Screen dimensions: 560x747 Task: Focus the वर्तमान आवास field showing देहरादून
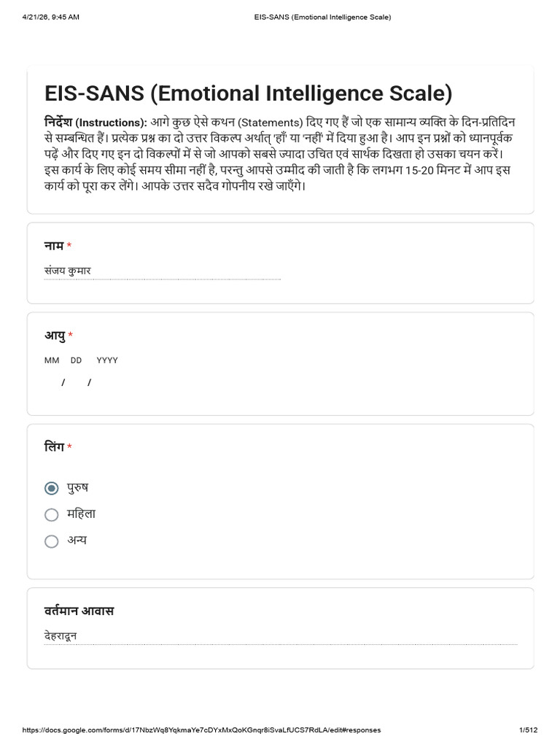[281, 636]
